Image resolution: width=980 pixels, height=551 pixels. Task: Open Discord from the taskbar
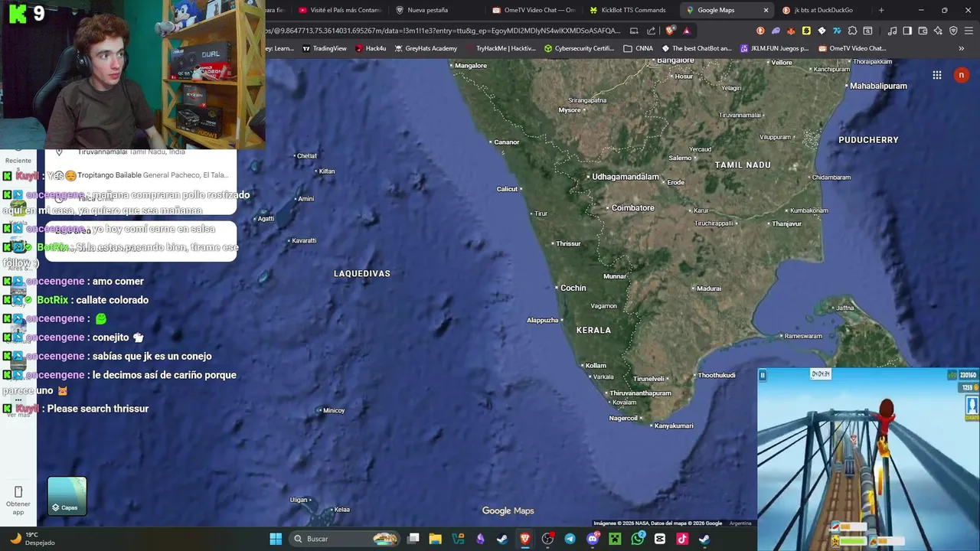click(592, 539)
